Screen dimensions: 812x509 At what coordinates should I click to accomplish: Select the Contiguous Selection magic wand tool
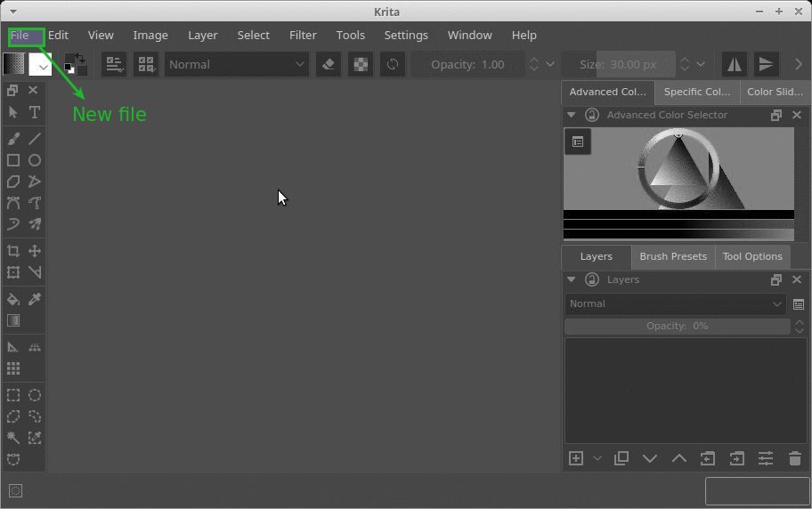coord(13,438)
